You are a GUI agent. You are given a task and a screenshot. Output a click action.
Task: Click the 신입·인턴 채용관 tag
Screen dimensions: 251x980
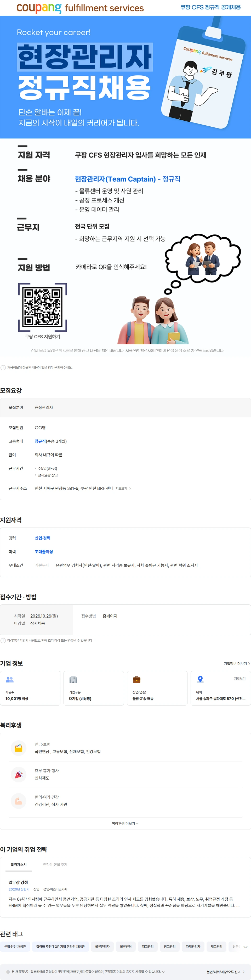15,947
